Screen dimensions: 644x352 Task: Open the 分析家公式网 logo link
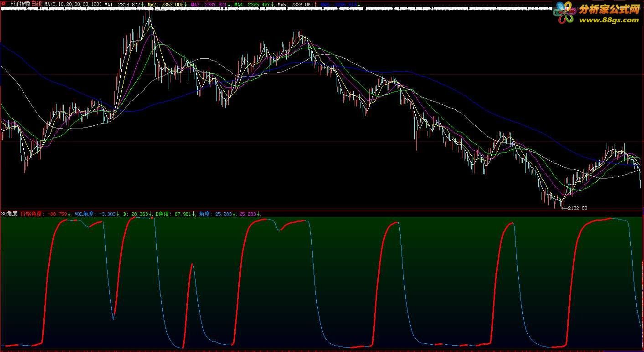609,9
